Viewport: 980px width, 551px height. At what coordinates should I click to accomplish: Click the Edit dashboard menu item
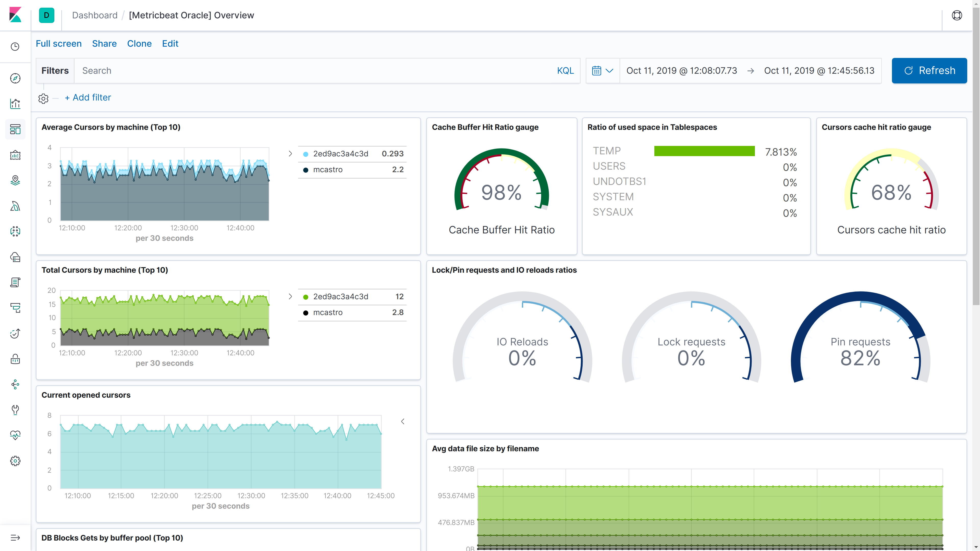(170, 43)
